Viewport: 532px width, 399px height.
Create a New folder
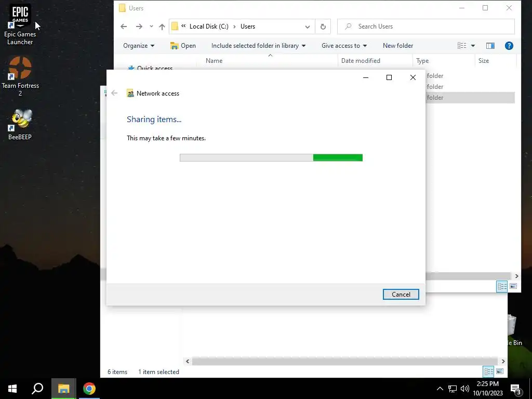[397, 46]
